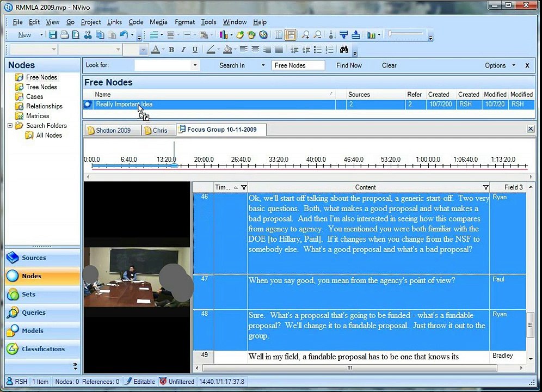542x392 pixels.
Task: Click the highlight marker icon
Action: click(x=240, y=35)
